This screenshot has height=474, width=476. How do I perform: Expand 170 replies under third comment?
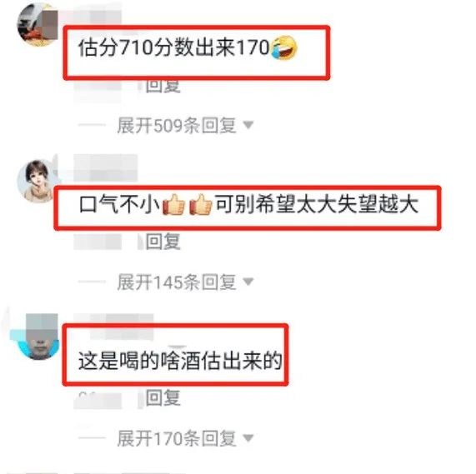click(x=177, y=438)
